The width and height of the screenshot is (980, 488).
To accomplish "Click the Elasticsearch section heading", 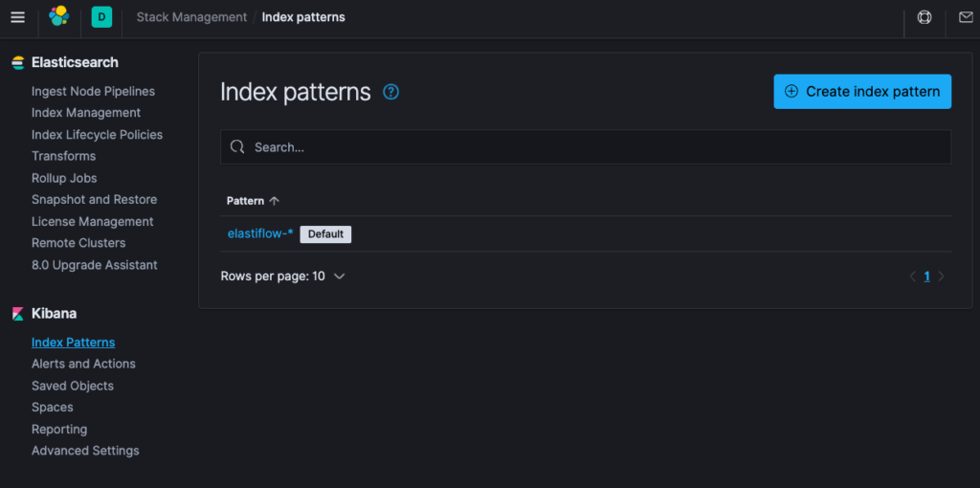I will coord(75,62).
